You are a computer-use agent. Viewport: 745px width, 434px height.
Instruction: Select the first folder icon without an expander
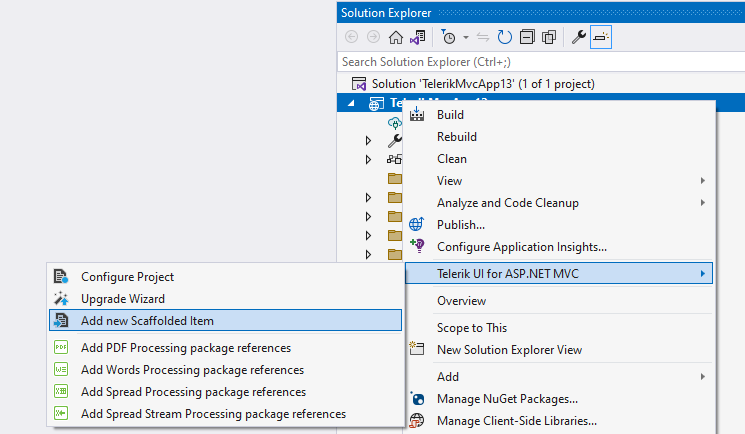click(395, 179)
